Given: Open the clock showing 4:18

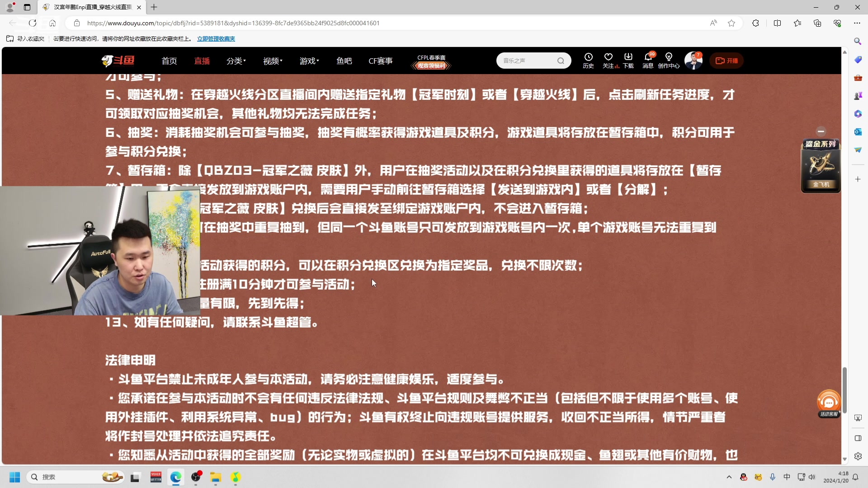Looking at the screenshot, I should tap(836, 477).
